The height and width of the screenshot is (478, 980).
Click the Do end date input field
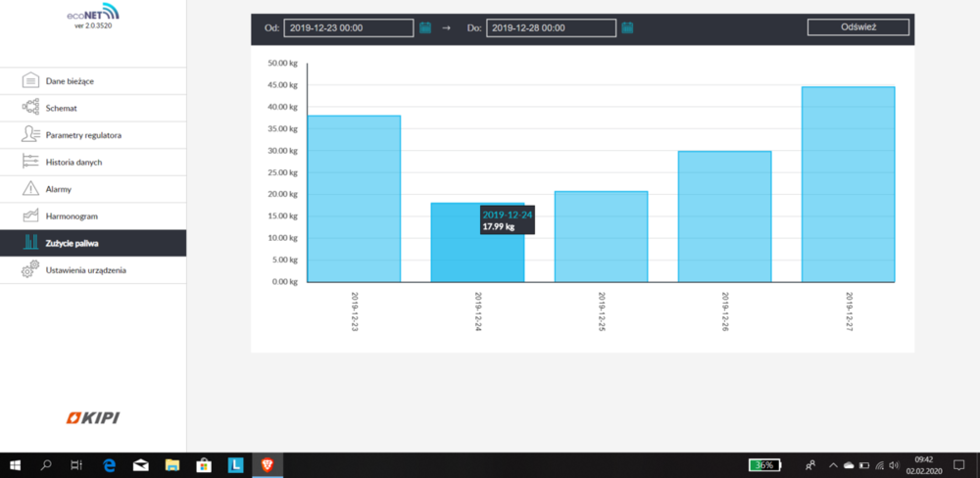point(551,28)
